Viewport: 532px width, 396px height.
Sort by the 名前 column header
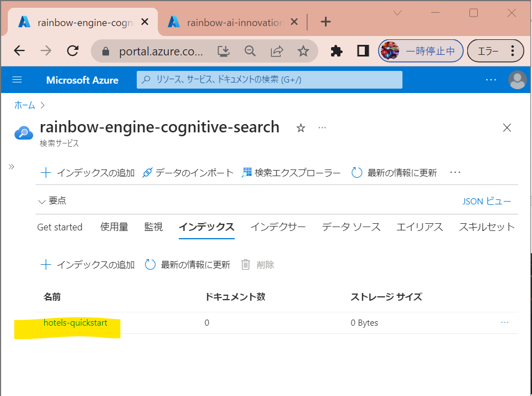pos(52,297)
